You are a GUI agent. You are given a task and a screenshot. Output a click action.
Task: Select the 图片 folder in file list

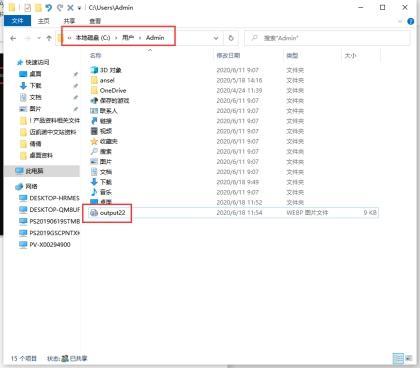[x=106, y=162]
